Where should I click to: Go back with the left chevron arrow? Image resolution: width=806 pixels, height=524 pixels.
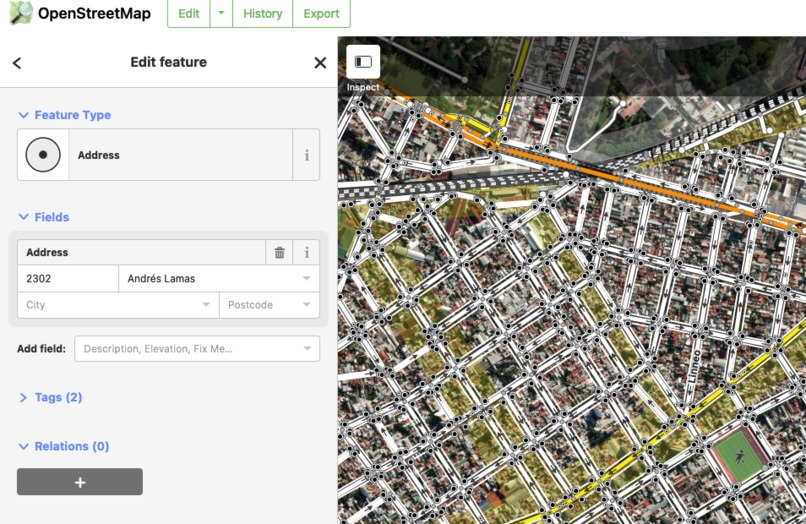(x=17, y=63)
